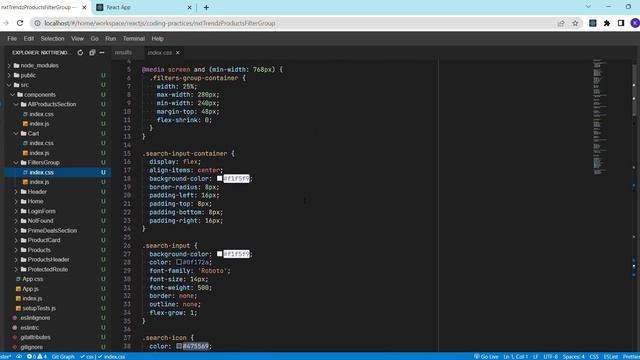Open Git Graph from the status bar
The width and height of the screenshot is (640, 360).
coord(63,357)
